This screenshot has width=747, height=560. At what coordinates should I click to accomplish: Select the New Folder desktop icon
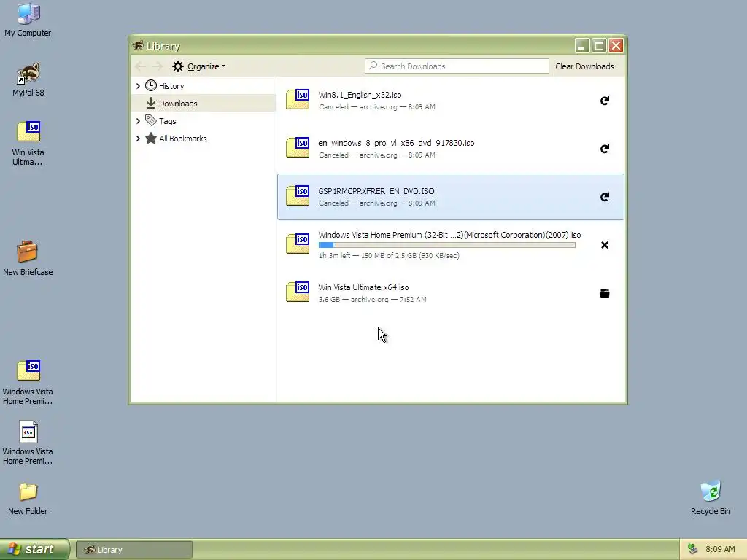pos(28,499)
